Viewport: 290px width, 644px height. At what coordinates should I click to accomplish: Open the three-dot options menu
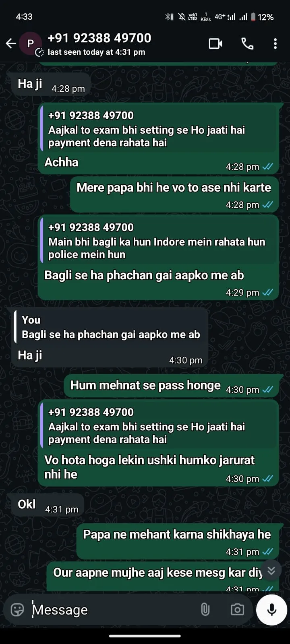(x=275, y=43)
